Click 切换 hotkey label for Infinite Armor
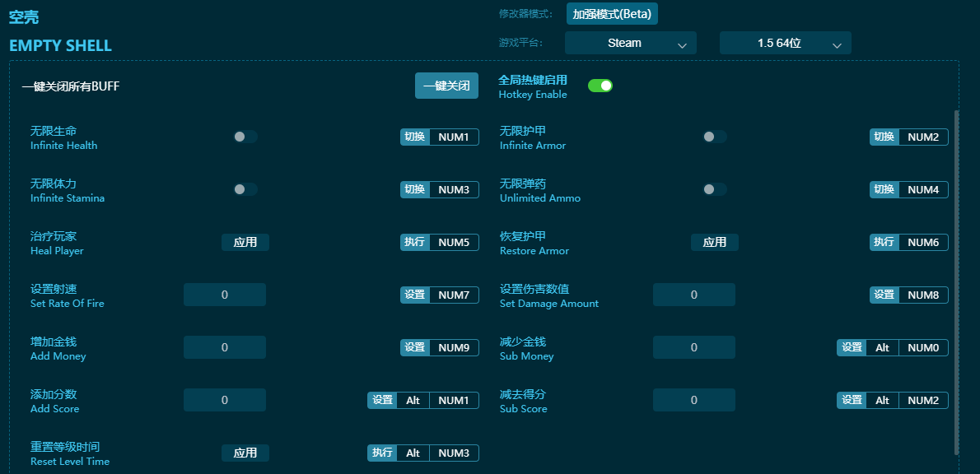This screenshot has width=980, height=474. click(x=884, y=137)
